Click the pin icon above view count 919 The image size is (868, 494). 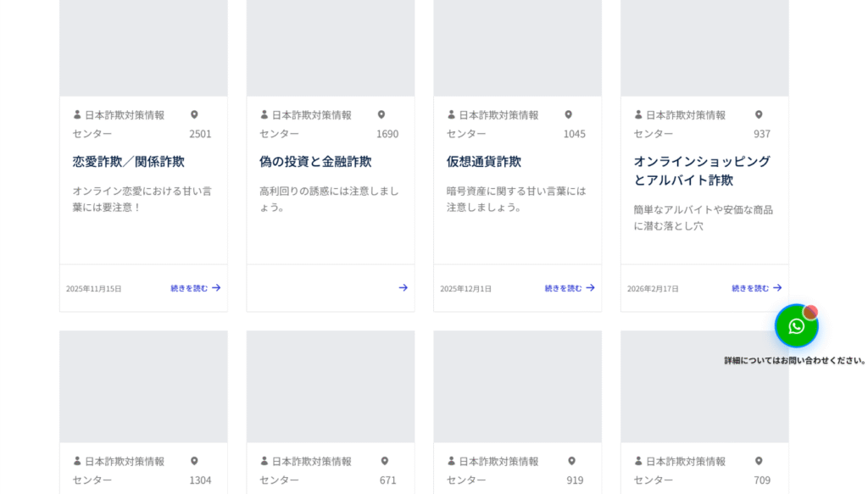(x=572, y=461)
